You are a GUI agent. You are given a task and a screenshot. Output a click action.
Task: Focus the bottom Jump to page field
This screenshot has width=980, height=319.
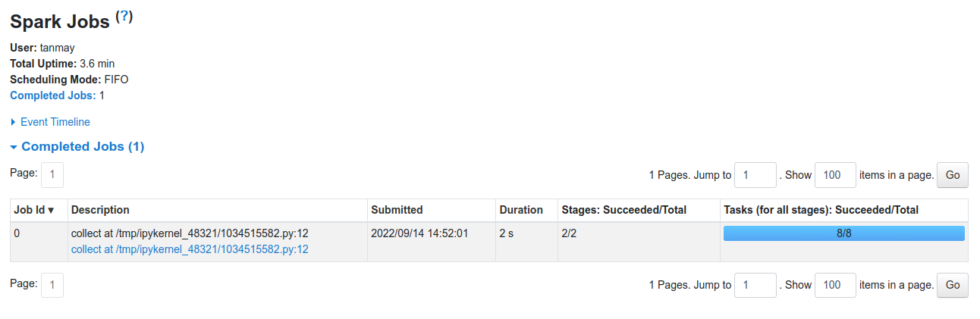pos(755,286)
